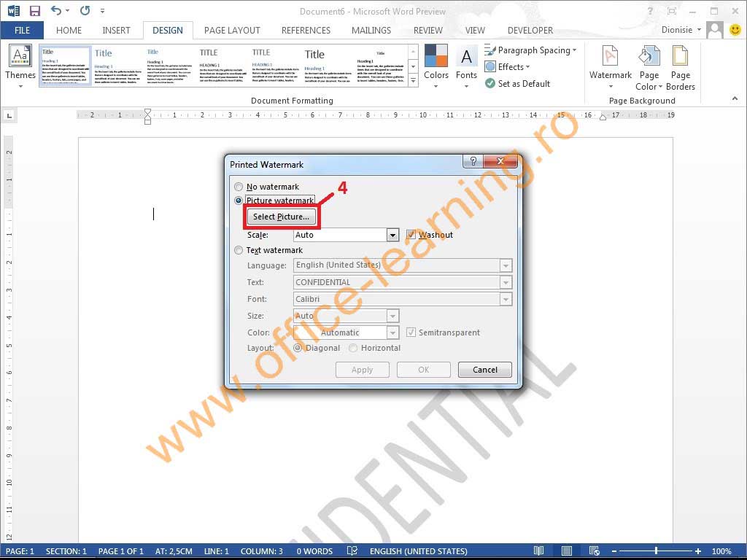The height and width of the screenshot is (560, 747).
Task: Toggle the Washout checkbox
Action: tap(411, 234)
